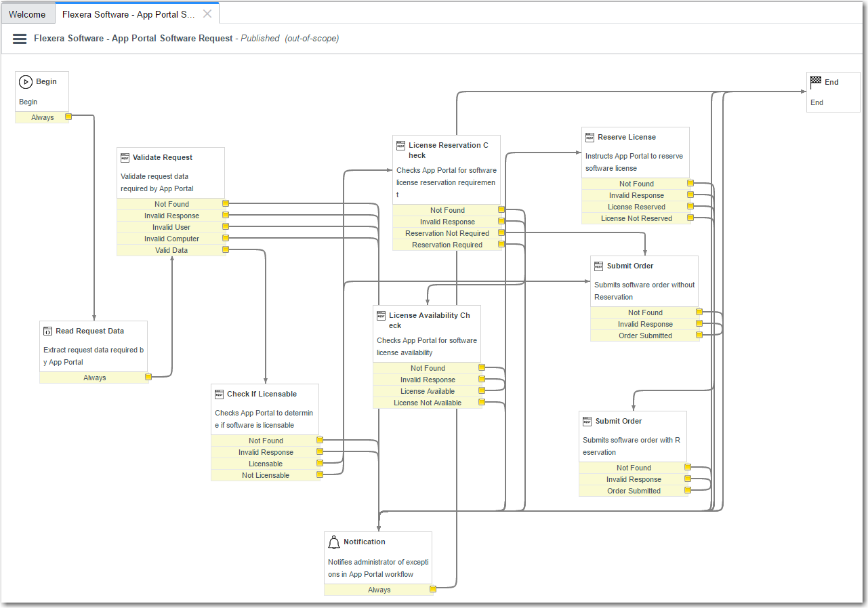Click 'Extract request data required' description
The width and height of the screenshot is (868, 608).
[94, 356]
